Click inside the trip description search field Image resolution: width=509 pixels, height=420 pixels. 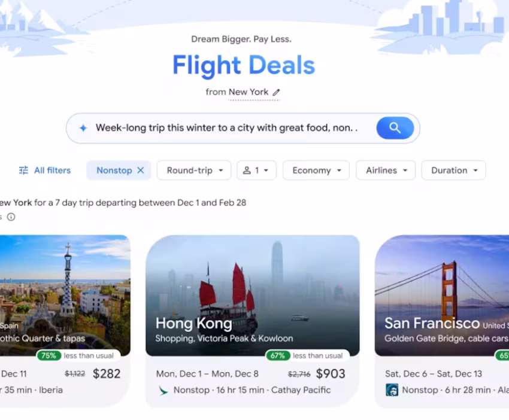pyautogui.click(x=226, y=128)
